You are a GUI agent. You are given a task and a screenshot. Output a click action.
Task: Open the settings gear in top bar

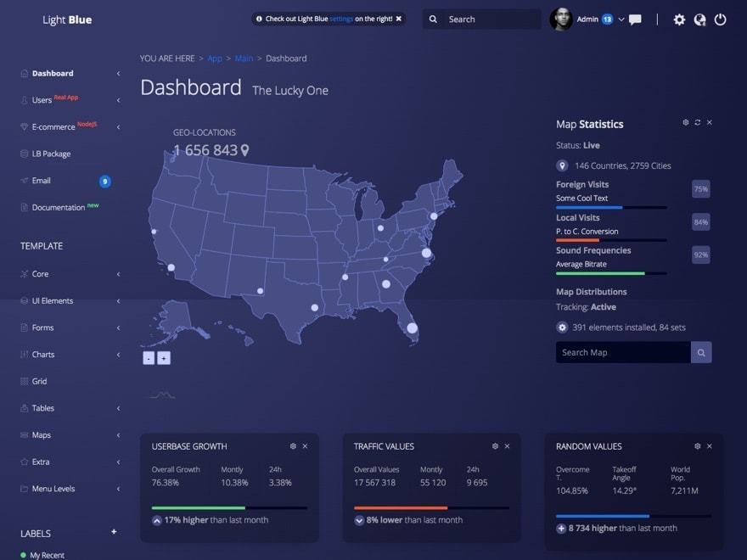pyautogui.click(x=679, y=20)
